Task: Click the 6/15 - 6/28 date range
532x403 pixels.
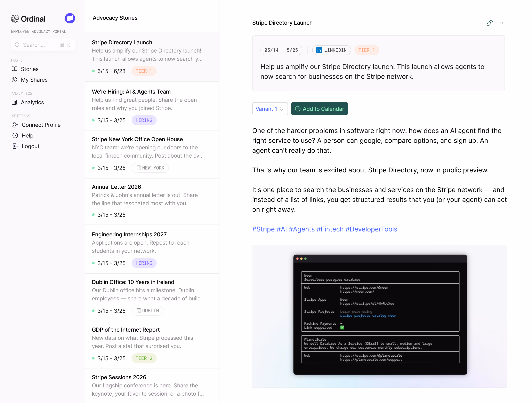Action: tap(111, 71)
